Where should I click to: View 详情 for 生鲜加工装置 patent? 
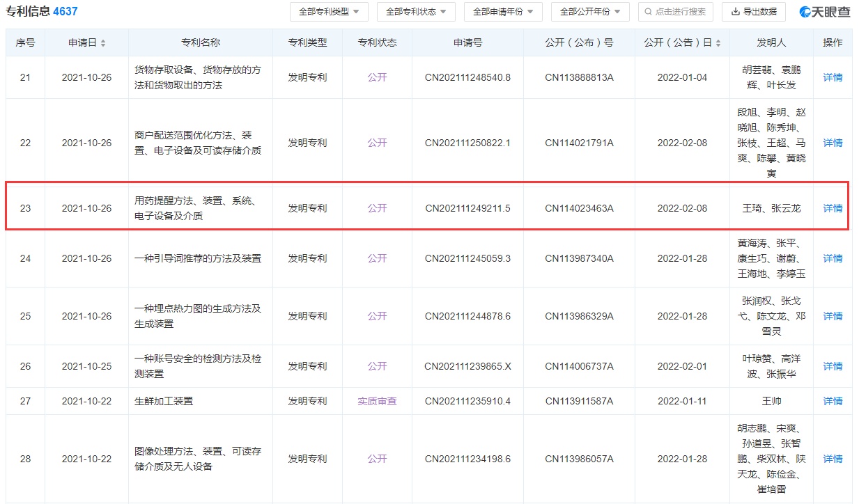pyautogui.click(x=833, y=401)
